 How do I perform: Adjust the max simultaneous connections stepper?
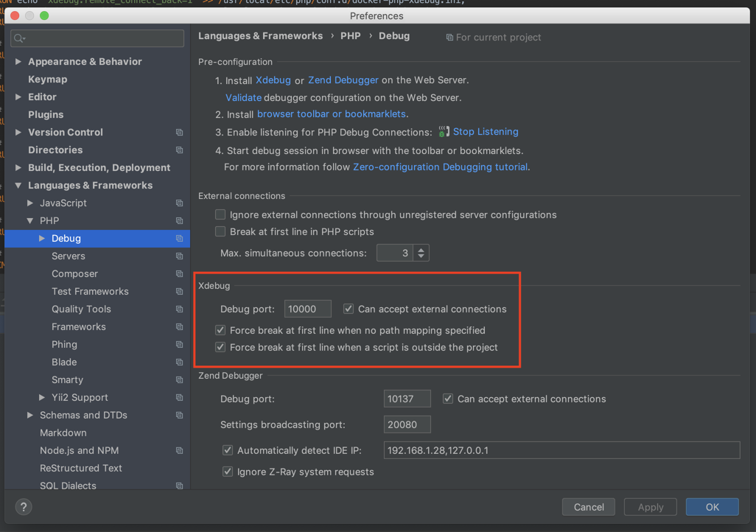[x=421, y=253]
